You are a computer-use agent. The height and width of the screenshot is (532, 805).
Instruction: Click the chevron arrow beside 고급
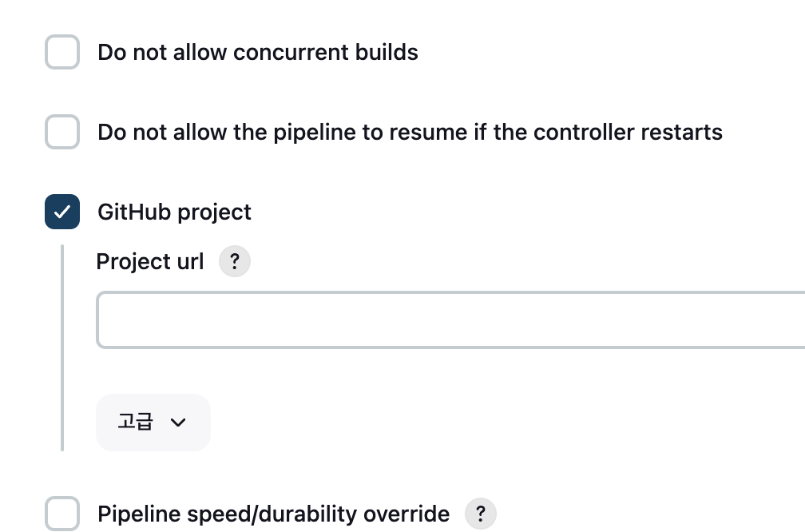178,422
